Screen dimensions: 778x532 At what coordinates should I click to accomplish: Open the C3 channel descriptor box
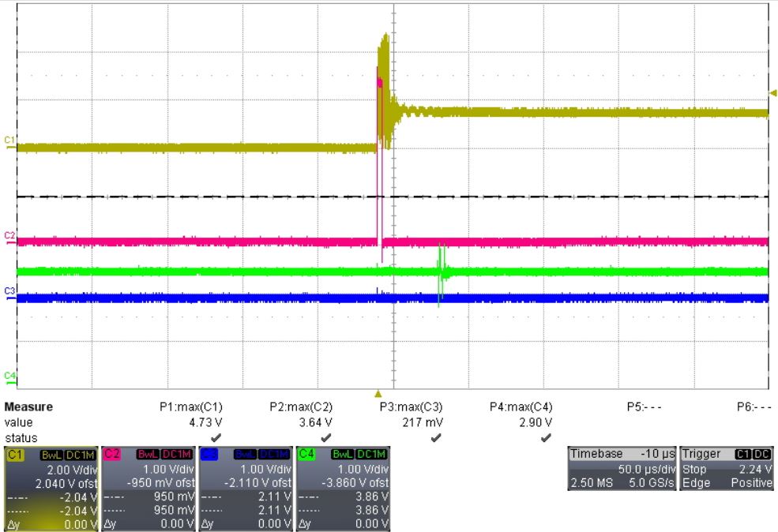point(245,489)
